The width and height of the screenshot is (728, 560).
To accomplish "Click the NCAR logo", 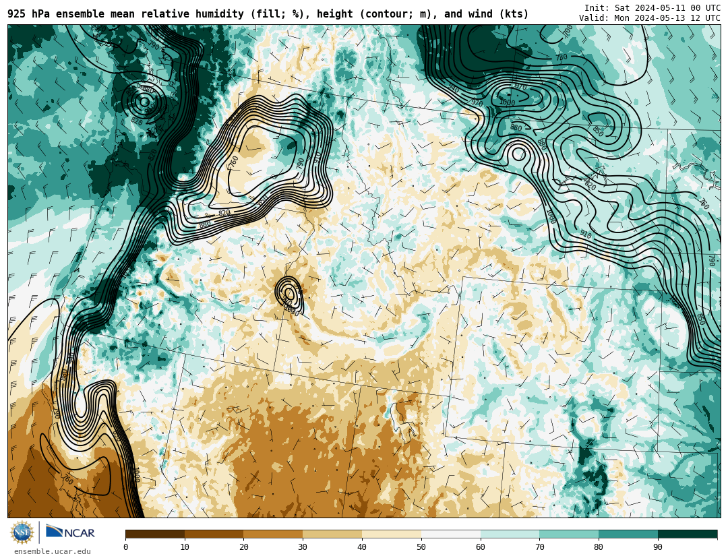I will (70, 532).
